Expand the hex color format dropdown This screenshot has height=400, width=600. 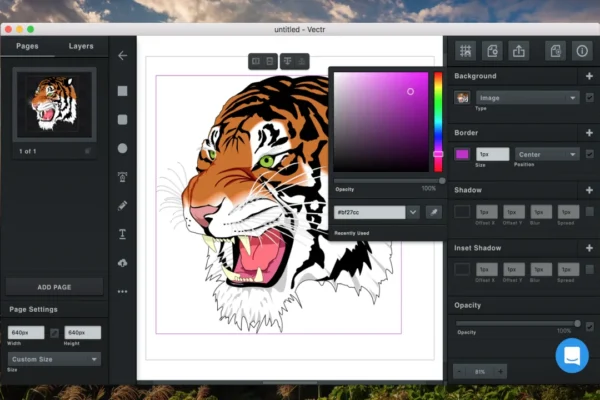click(x=413, y=212)
